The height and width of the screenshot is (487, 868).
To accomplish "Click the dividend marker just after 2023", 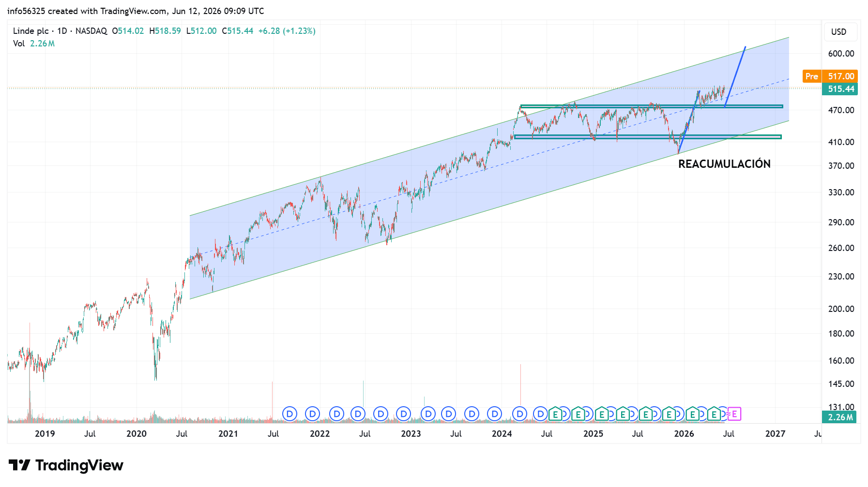I will tap(428, 414).
